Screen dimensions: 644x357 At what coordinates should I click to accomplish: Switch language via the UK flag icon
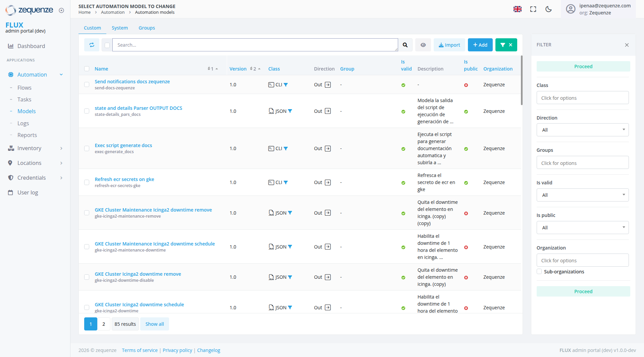518,9
